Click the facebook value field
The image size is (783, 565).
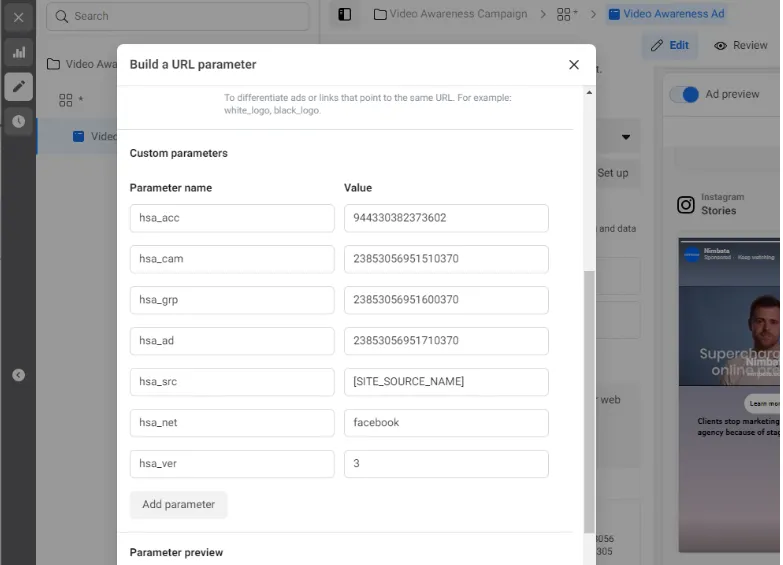pos(446,423)
